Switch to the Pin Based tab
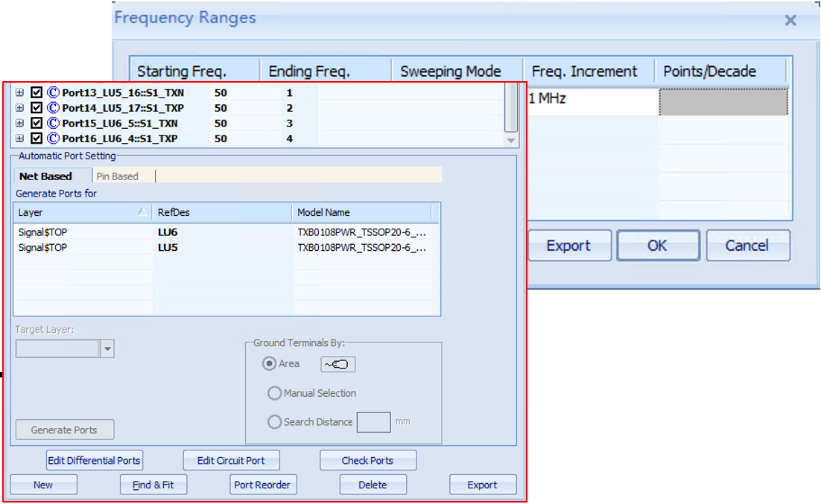 117,176
